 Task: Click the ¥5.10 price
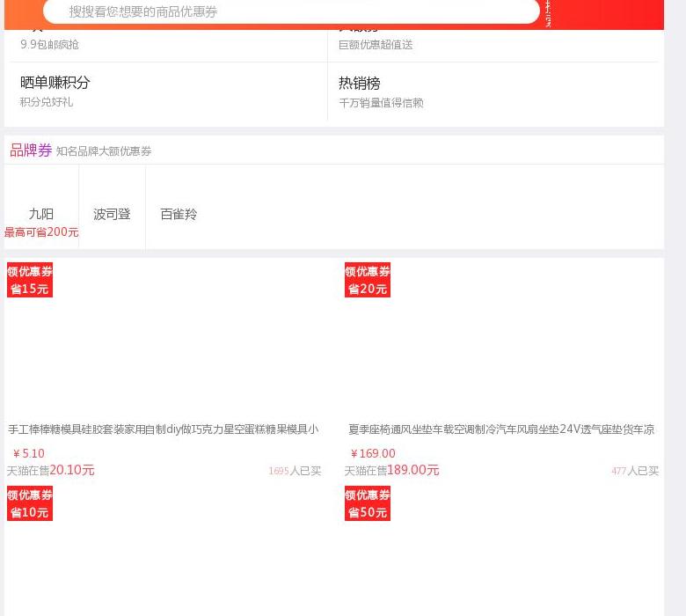click(28, 453)
